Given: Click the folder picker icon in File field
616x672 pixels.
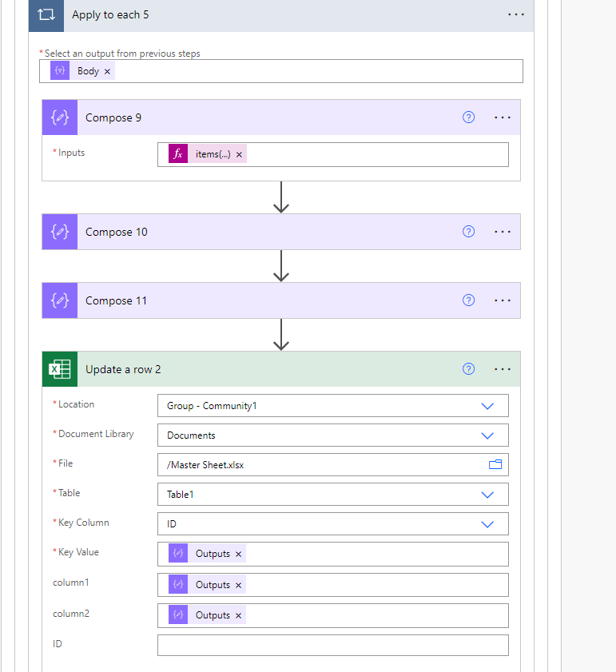Looking at the screenshot, I should point(495,464).
